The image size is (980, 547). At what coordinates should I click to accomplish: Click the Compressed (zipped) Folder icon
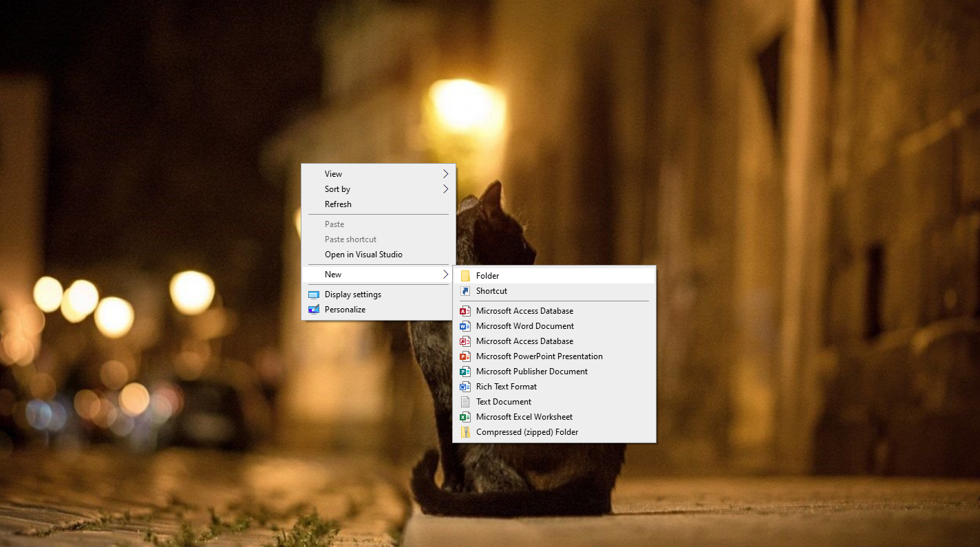[465, 432]
